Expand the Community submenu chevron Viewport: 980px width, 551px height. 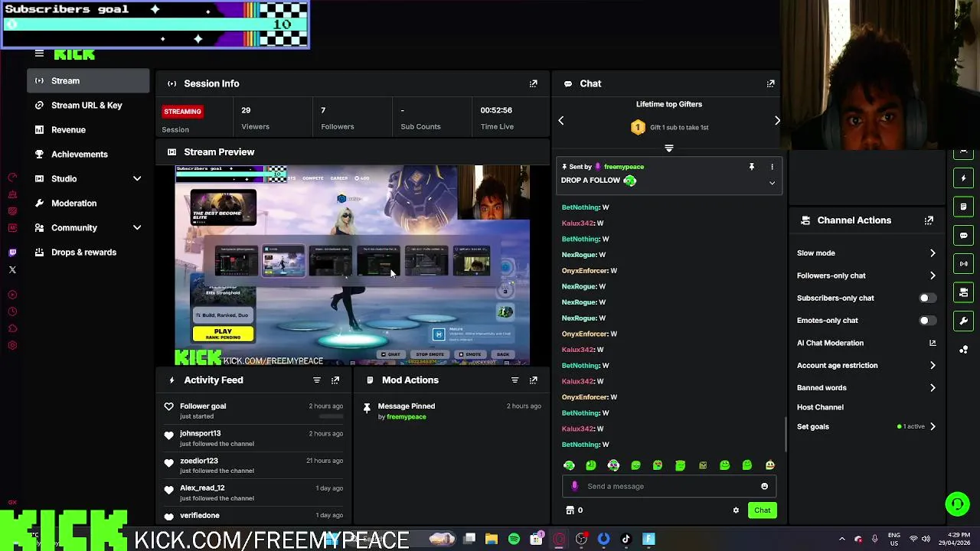137,227
